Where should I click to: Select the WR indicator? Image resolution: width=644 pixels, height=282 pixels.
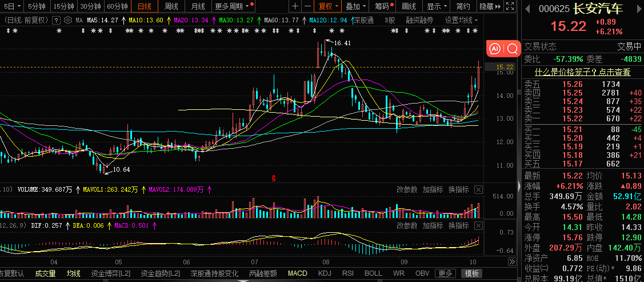(x=398, y=273)
